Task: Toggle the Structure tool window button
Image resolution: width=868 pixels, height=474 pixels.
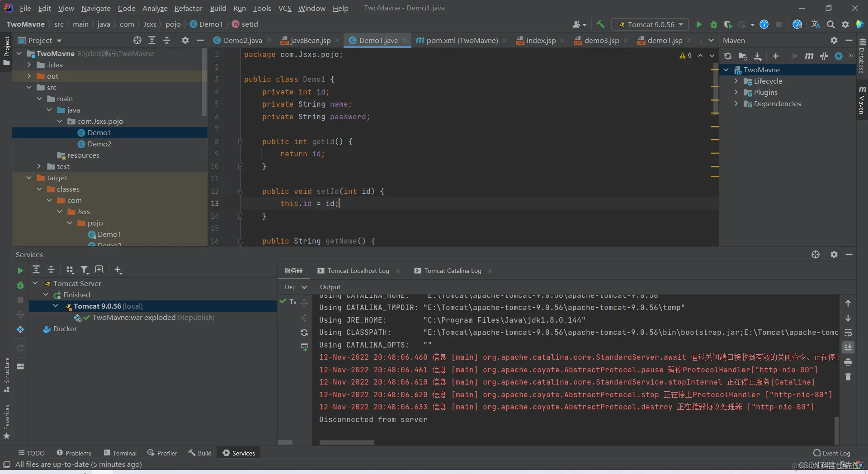Action: tap(6, 375)
